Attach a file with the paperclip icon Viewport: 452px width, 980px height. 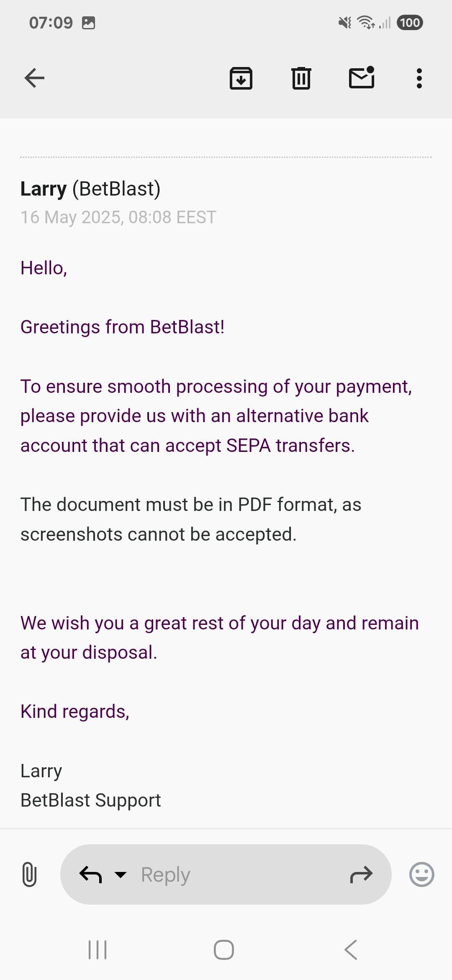click(29, 874)
